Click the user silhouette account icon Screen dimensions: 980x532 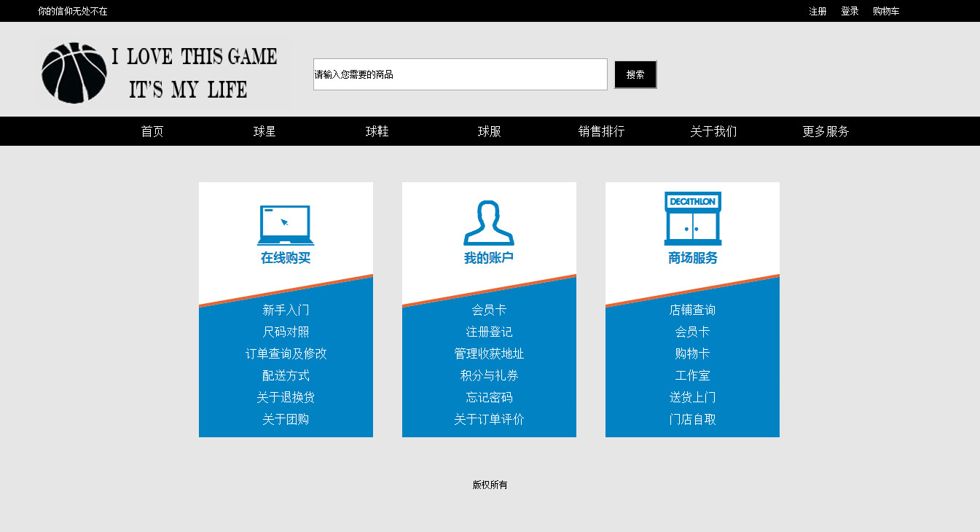click(489, 223)
